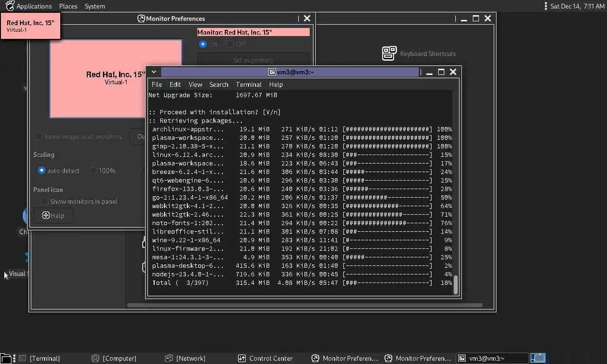The width and height of the screenshot is (607, 364).
Task: Click the terminal icon in the title bar
Action: tap(272, 72)
